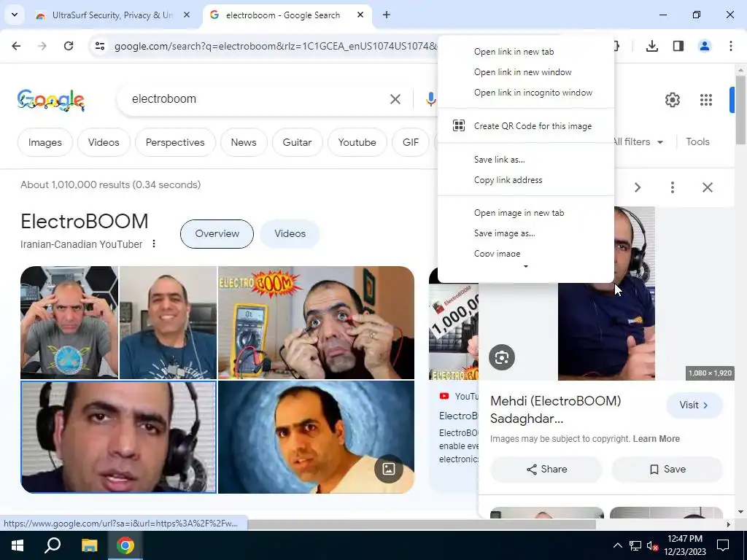Open Chrome downloads icon

(x=651, y=46)
